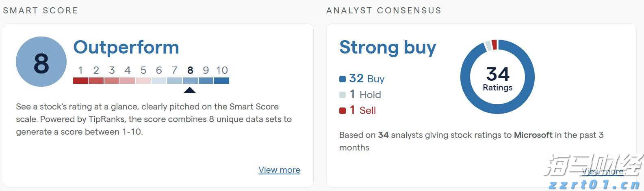Click the 1 Sell rating label

[x=362, y=110]
